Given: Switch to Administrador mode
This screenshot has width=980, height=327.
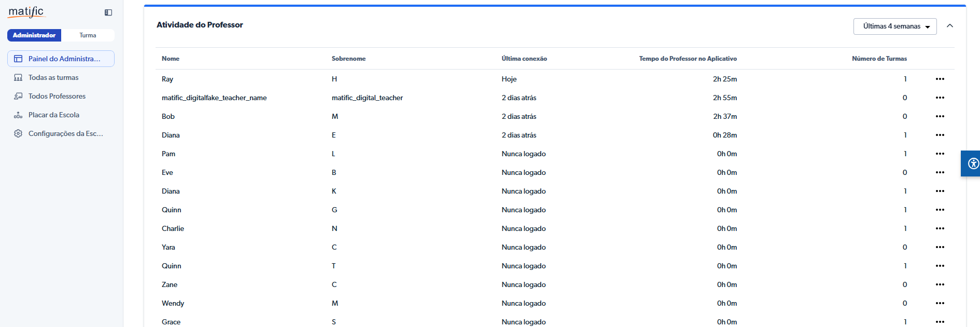Looking at the screenshot, I should (34, 35).
